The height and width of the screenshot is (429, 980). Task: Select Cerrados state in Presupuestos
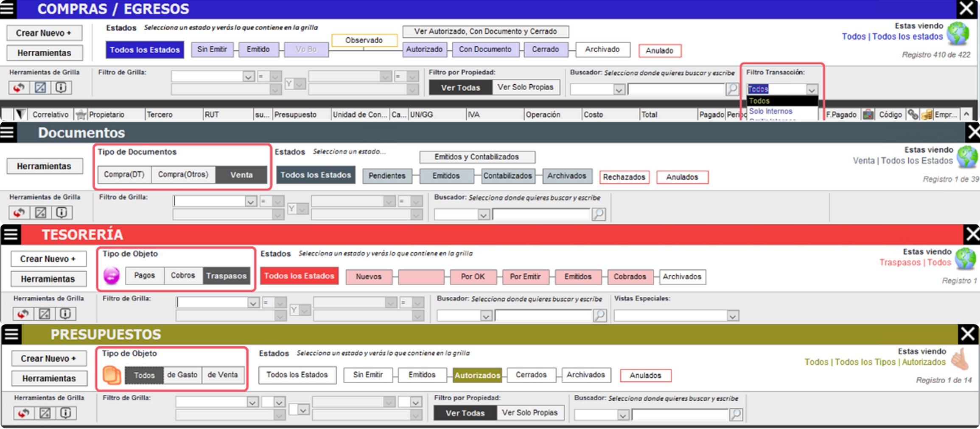531,375
